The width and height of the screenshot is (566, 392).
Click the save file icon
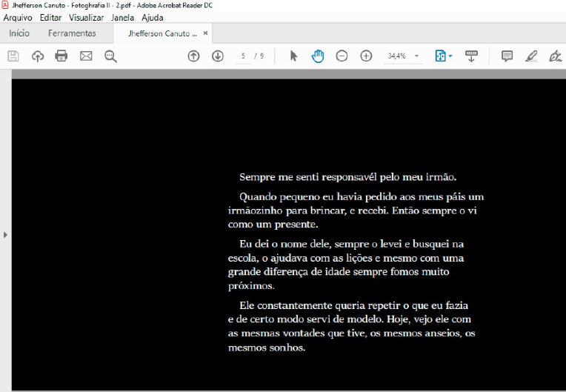click(x=13, y=56)
